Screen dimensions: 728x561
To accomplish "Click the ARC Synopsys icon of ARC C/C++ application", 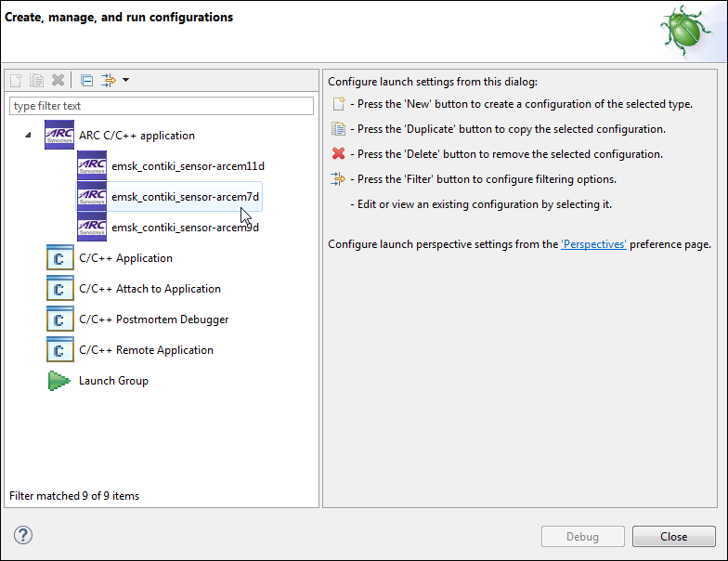I will [x=59, y=135].
